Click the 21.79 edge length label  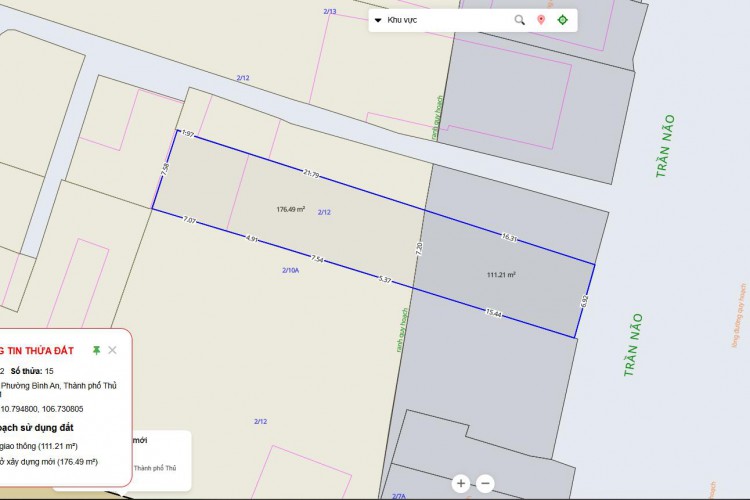311,175
